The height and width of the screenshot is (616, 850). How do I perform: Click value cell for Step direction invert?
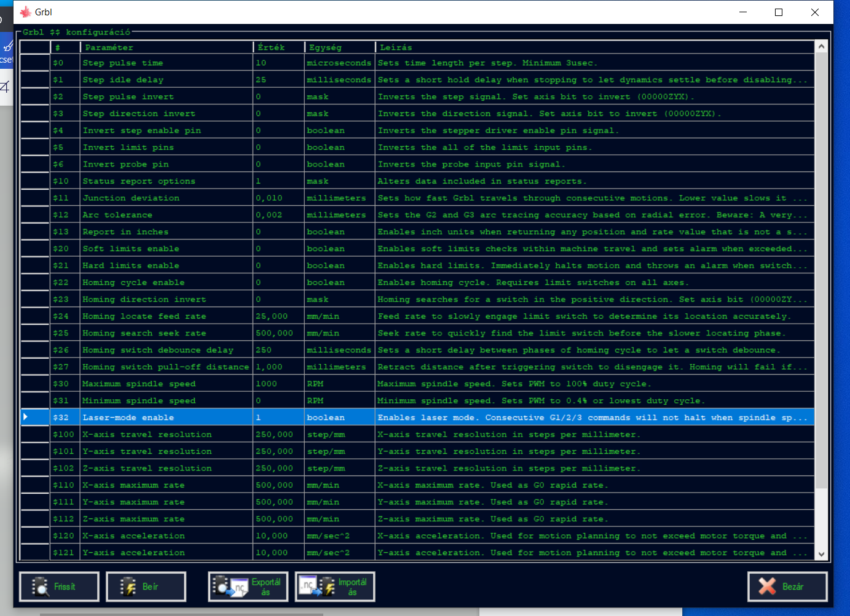click(279, 114)
